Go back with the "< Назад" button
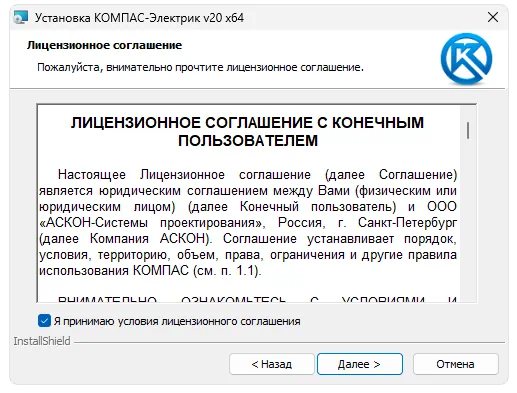 pos(272,364)
